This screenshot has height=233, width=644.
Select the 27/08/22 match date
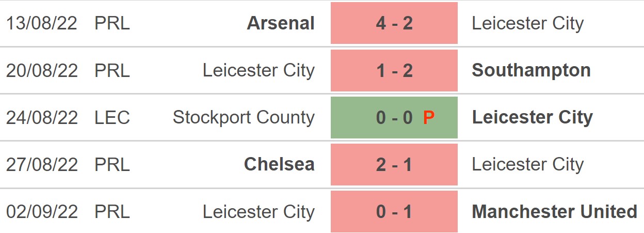[x=42, y=164]
